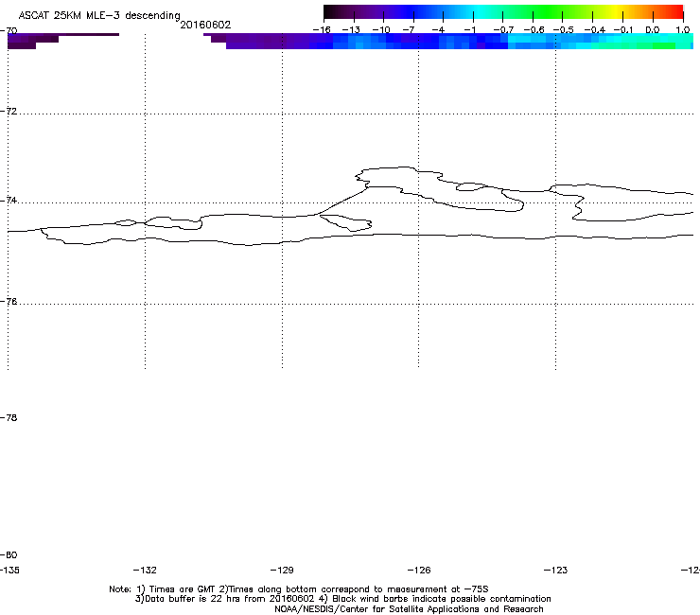
Task: Click the -0.4 color scale label
Action: (594, 30)
